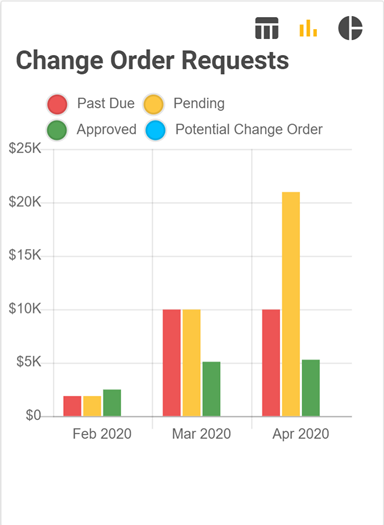Select Feb 2020 Past Due red bar
This screenshot has height=525, width=384.
pyautogui.click(x=72, y=406)
